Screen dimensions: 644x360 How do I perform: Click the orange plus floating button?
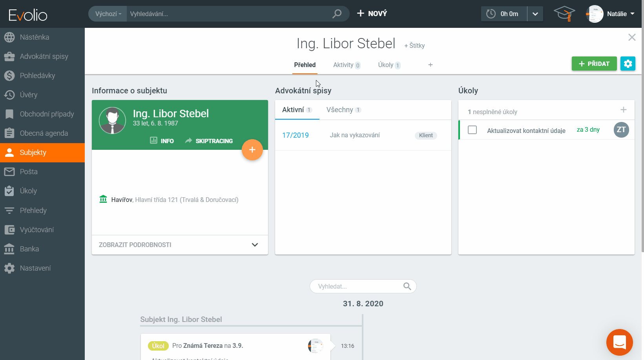(252, 150)
